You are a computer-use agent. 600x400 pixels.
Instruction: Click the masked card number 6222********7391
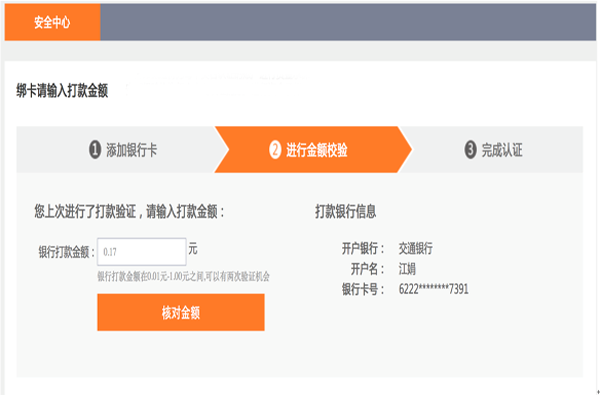click(x=433, y=290)
